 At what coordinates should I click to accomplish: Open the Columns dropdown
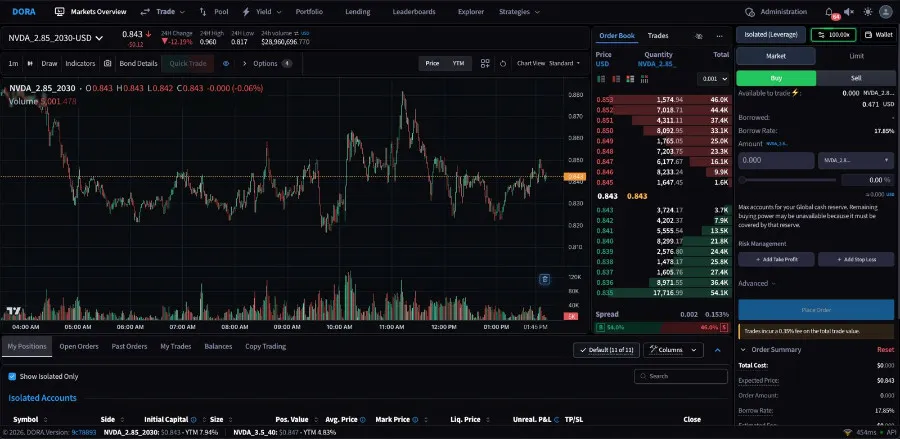tap(673, 350)
